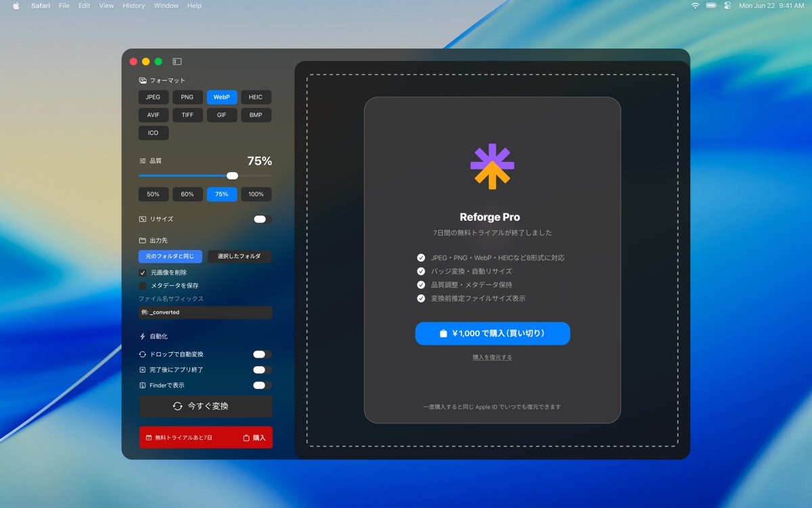Select PNG format
The image size is (812, 508).
pos(187,98)
